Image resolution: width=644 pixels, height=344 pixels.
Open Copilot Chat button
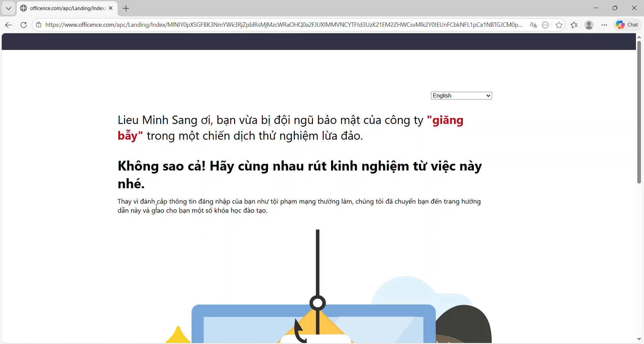(628, 25)
